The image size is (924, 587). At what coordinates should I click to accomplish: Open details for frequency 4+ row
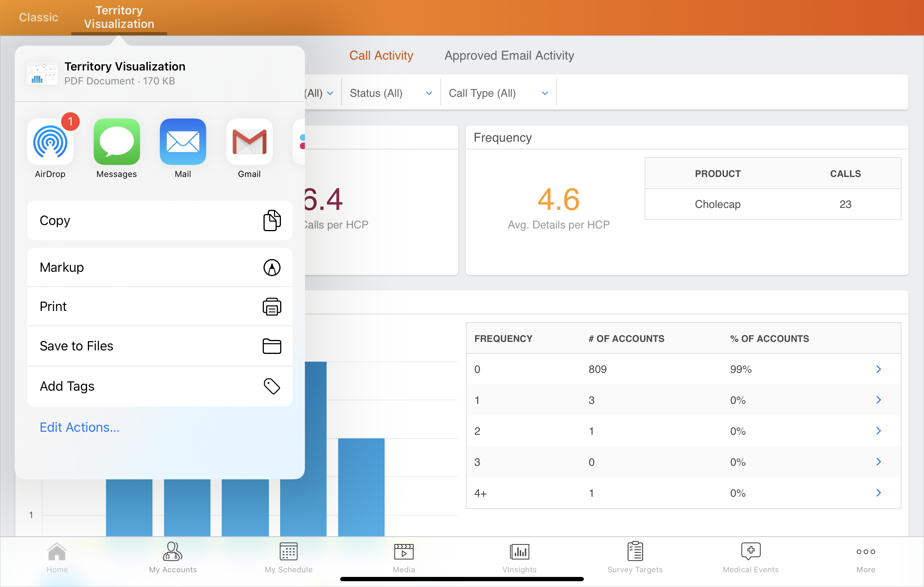point(878,493)
